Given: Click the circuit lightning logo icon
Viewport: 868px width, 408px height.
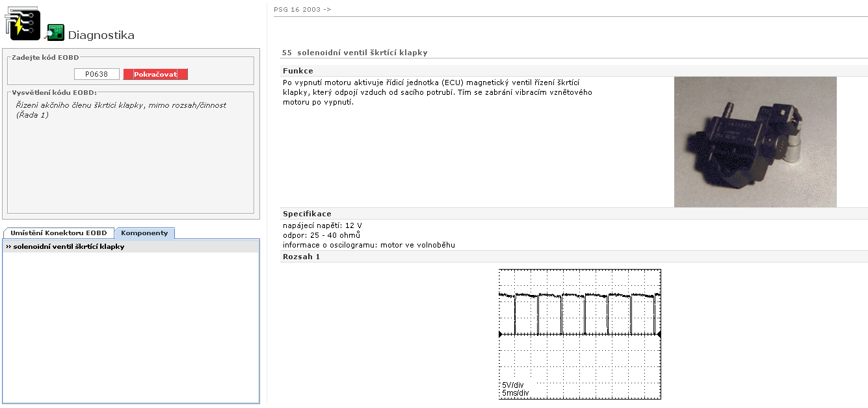Looking at the screenshot, I should click(22, 25).
